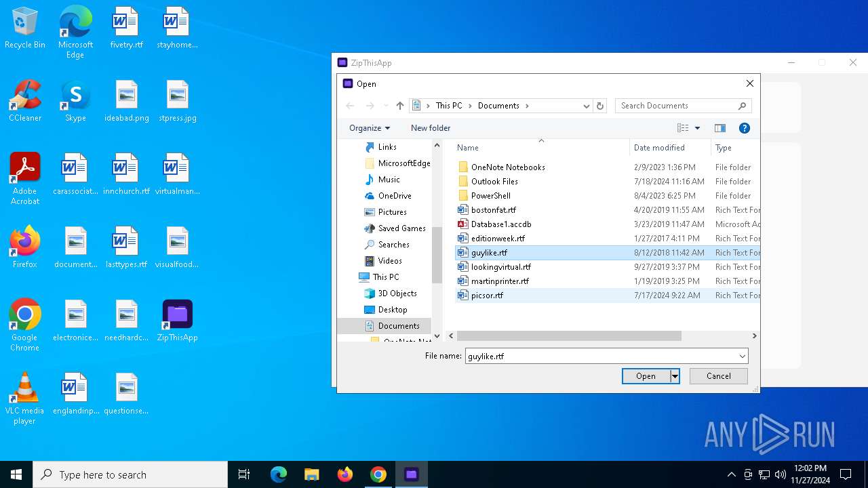Click the volume icon in system tray
Viewport: 868px width, 488px height.
pyautogui.click(x=781, y=474)
